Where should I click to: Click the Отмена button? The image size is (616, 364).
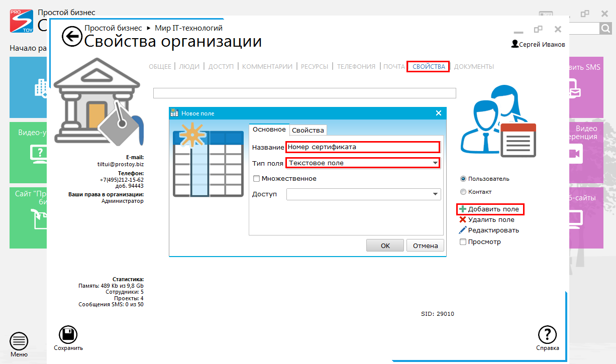point(426,246)
